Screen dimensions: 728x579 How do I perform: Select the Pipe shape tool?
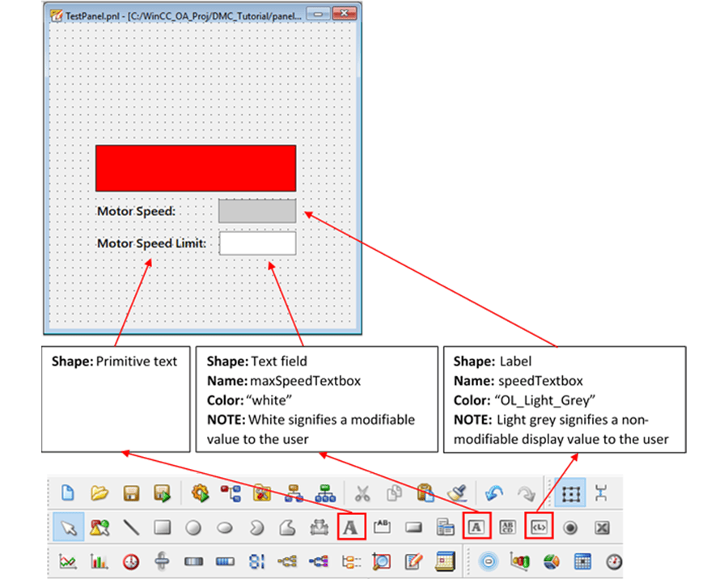[319, 527]
